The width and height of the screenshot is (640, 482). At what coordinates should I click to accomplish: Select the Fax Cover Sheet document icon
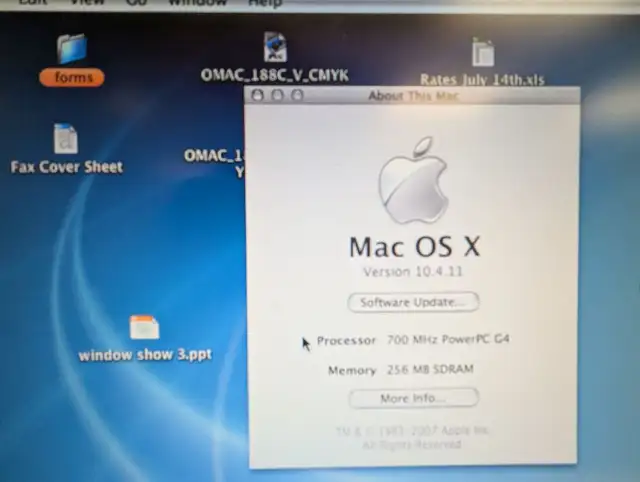tap(65, 139)
